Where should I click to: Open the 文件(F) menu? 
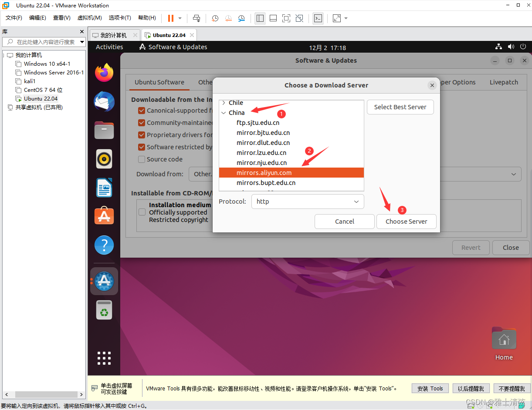click(14, 18)
